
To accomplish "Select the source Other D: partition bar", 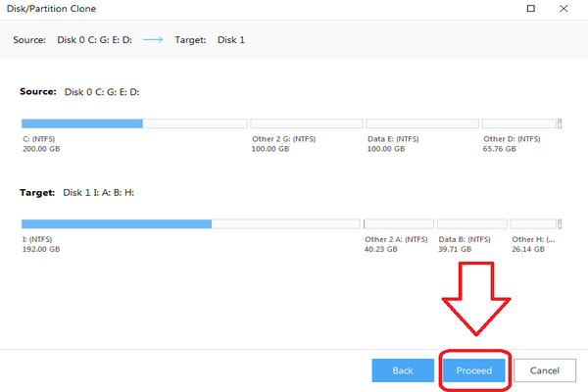I will click(x=518, y=124).
